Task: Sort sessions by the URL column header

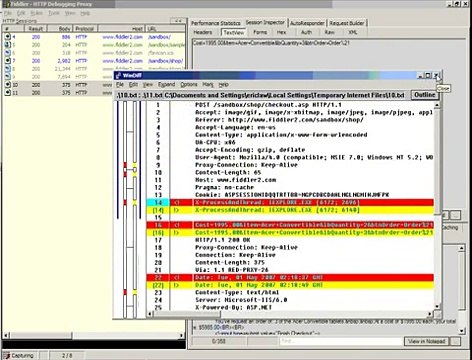Action: pyautogui.click(x=165, y=29)
